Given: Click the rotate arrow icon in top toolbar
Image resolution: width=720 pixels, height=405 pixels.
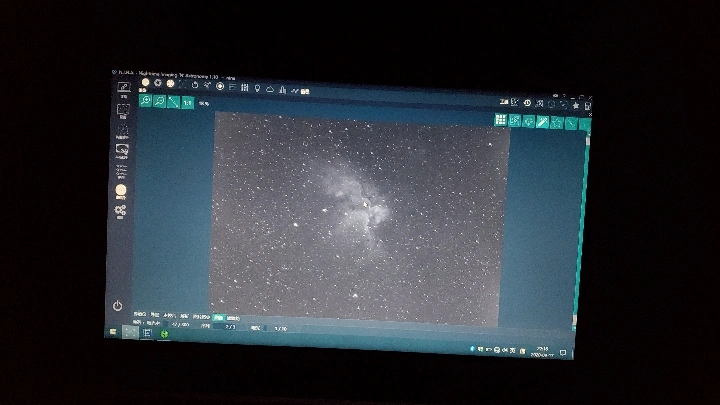Looking at the screenshot, I should click(x=195, y=85).
